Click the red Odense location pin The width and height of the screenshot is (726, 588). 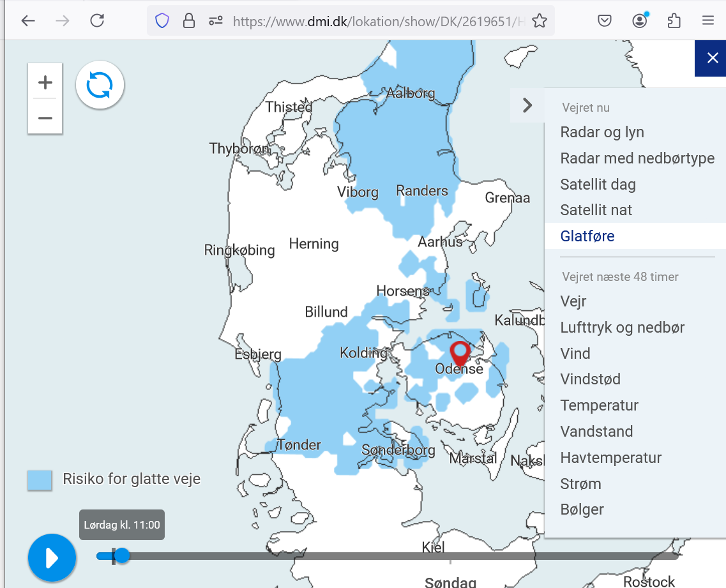tap(460, 353)
